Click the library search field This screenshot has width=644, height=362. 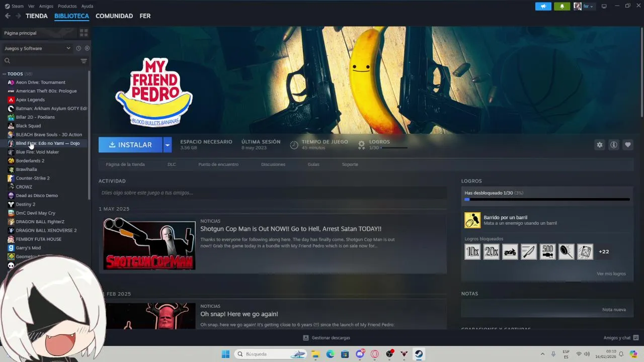point(41,61)
